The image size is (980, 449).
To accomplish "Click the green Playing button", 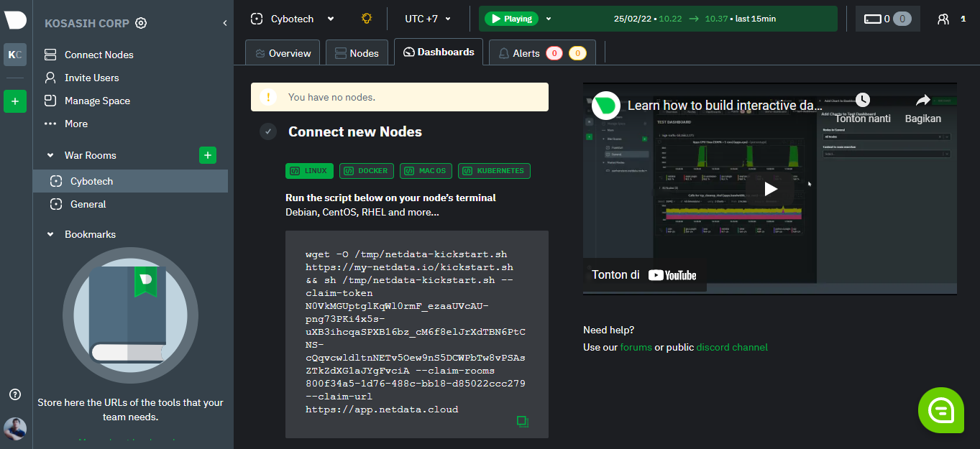I will click(511, 19).
